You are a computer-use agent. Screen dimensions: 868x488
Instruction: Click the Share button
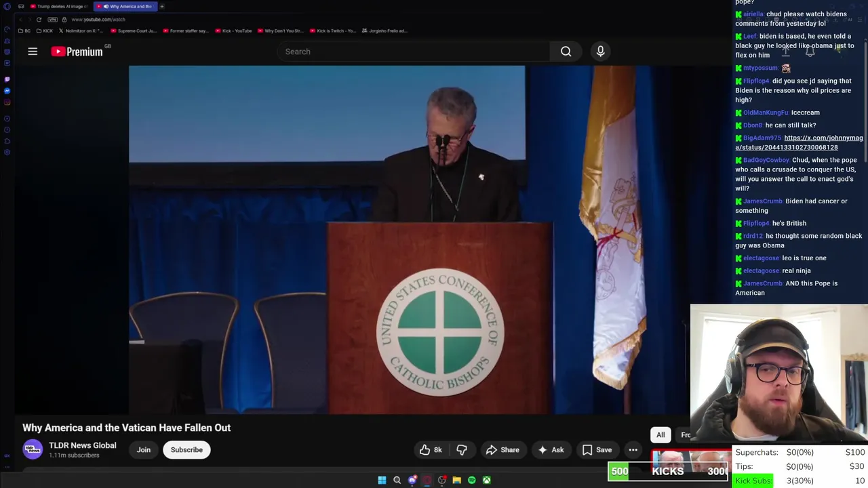(502, 450)
